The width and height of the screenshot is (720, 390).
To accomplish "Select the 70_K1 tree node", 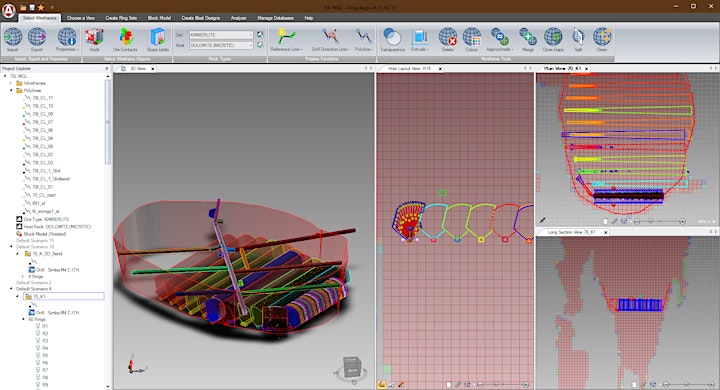I will [x=63, y=297].
